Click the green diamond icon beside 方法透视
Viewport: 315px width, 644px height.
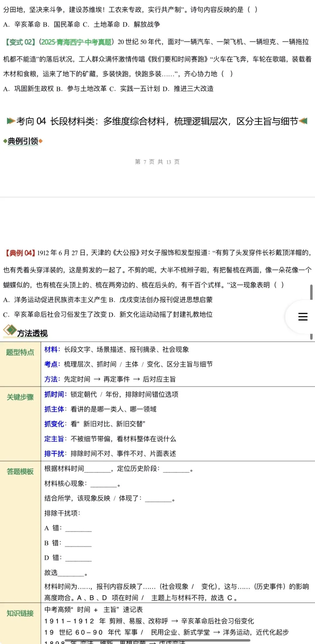10,330
